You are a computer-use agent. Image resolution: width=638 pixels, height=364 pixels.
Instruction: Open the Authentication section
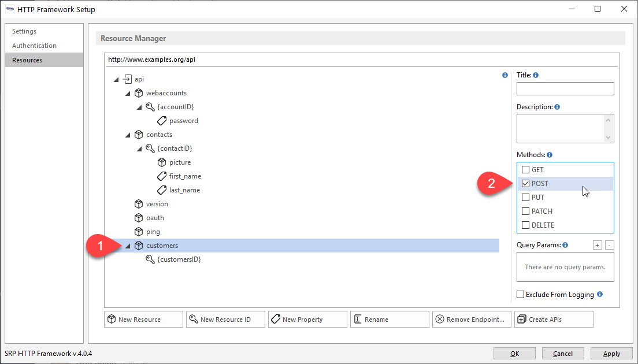tap(35, 46)
